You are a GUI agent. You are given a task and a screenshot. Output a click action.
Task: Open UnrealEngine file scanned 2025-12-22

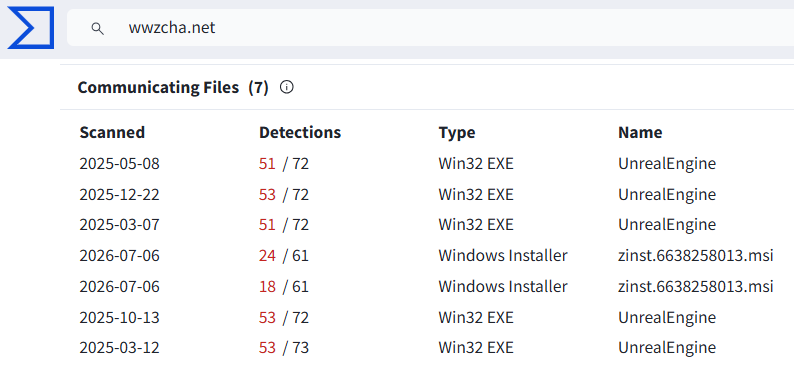[x=667, y=195]
